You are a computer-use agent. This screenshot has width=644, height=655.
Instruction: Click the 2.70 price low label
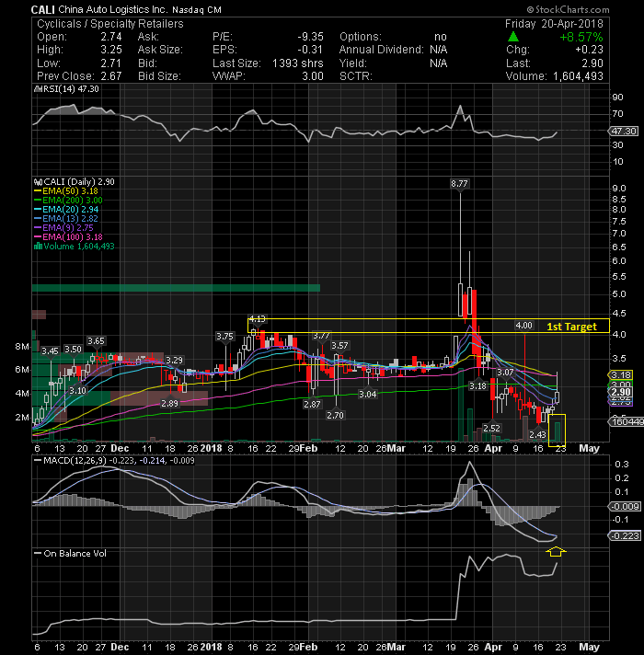click(x=336, y=415)
